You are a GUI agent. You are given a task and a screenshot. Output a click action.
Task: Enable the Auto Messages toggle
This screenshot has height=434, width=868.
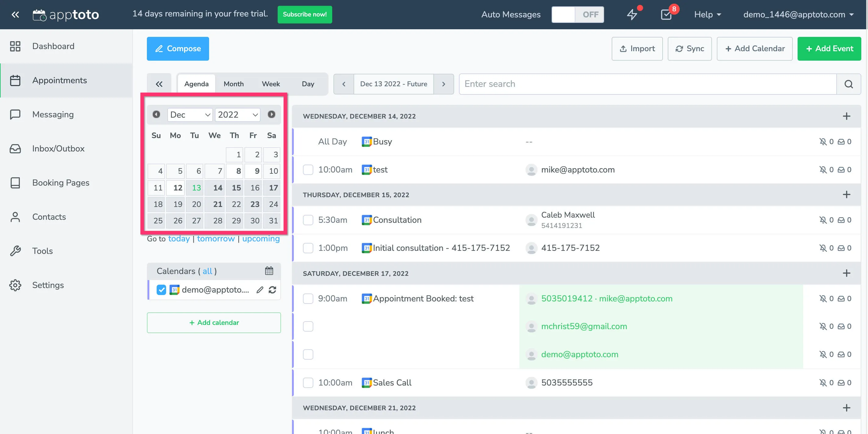click(x=578, y=15)
